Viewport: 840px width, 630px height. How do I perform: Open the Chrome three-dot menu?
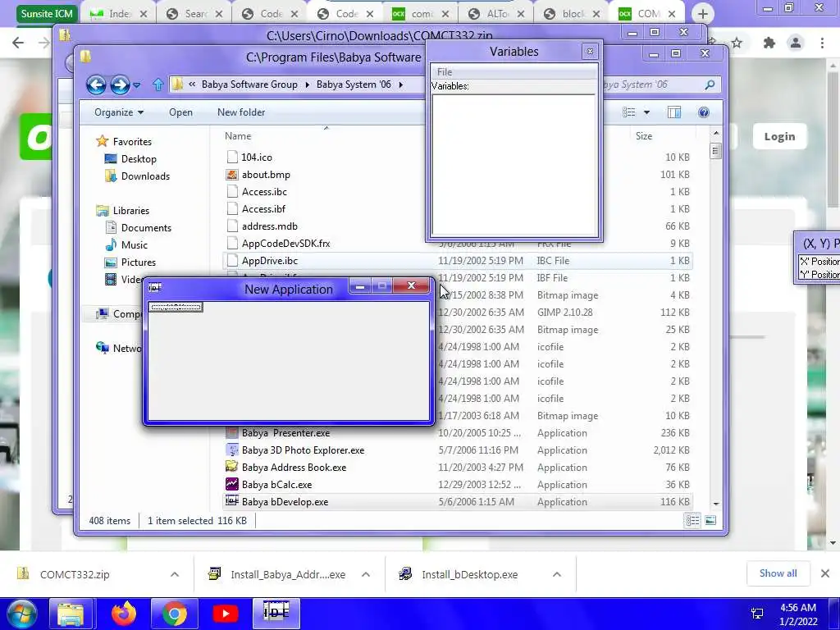point(822,43)
